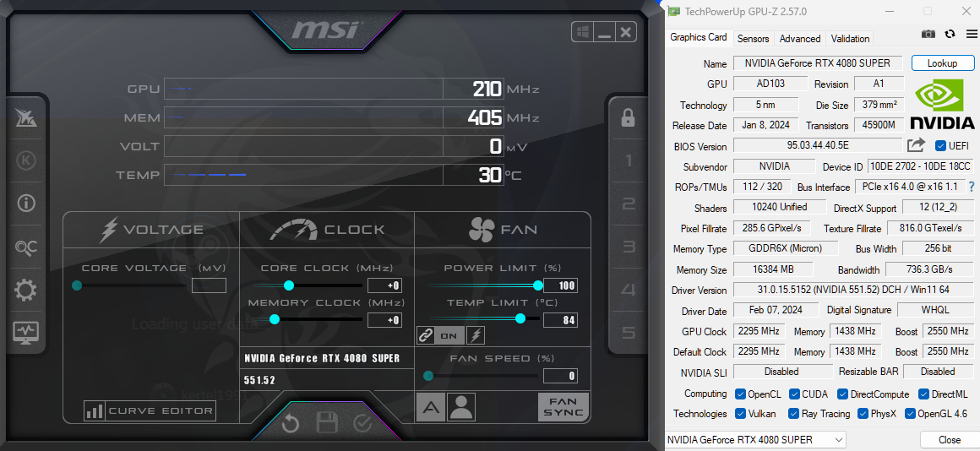The height and width of the screenshot is (451, 980).
Task: Toggle the DirectML checkbox
Action: click(923, 394)
